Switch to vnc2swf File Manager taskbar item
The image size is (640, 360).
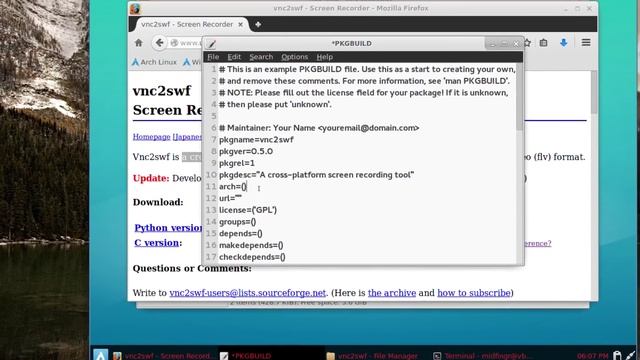pyautogui.click(x=372, y=356)
